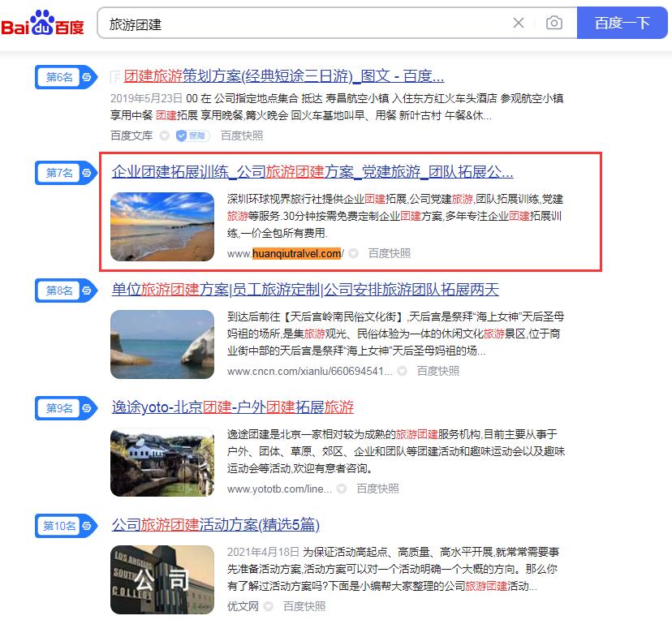Screen dimensions: 672x620
Task: Expand dropdown icon next to yototb.com URL
Action: click(342, 489)
